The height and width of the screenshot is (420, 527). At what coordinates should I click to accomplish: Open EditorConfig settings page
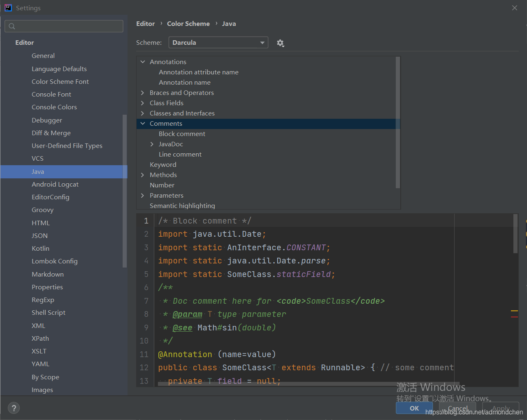click(51, 197)
